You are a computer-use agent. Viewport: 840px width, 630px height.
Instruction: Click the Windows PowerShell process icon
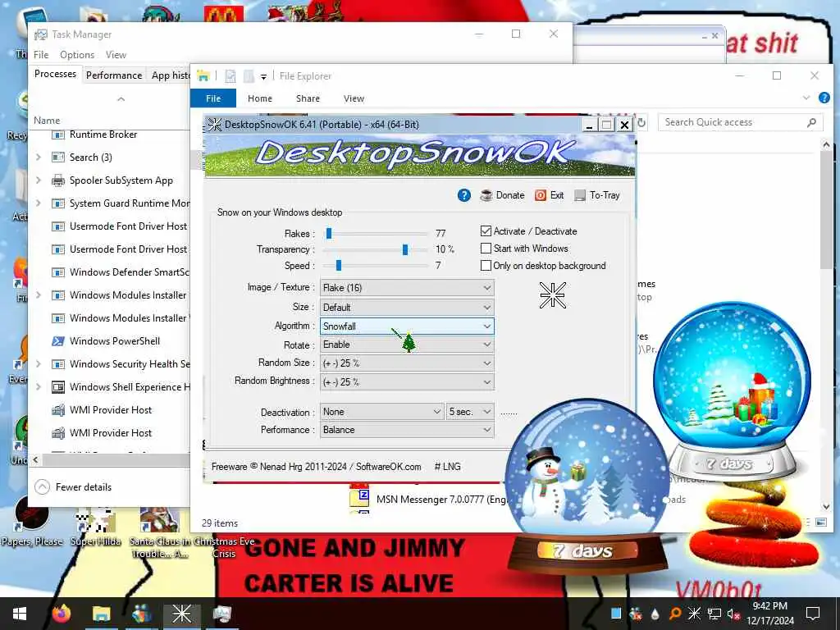(x=58, y=341)
